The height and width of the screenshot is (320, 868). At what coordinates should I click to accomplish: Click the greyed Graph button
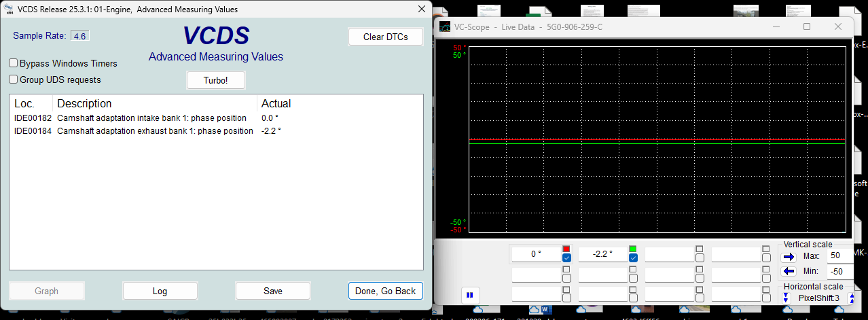(x=46, y=291)
